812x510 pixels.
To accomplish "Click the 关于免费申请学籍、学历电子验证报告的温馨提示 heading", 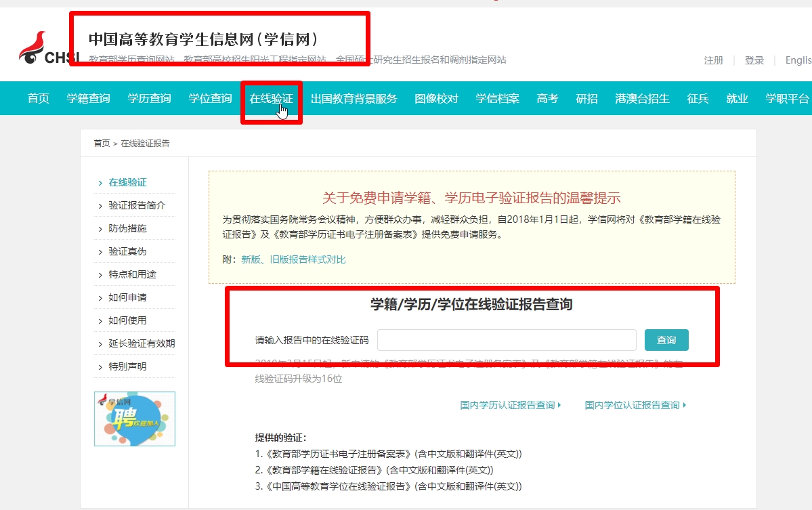I will 471,198.
